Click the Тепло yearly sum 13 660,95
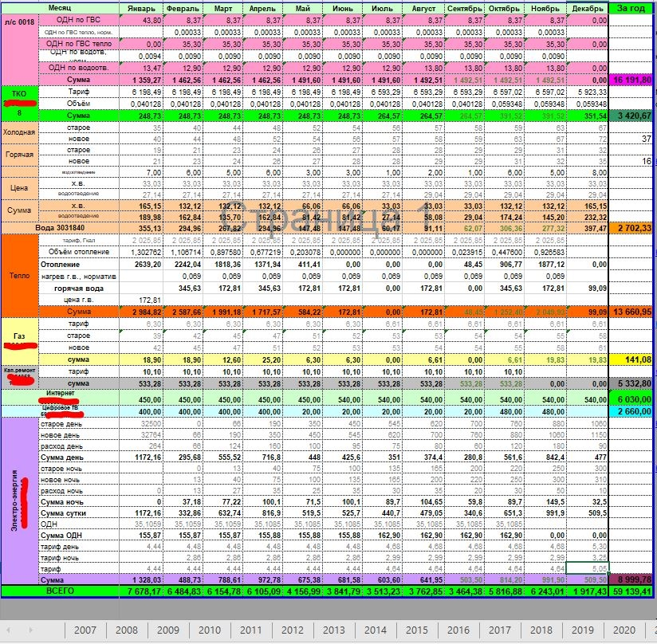 click(631, 312)
